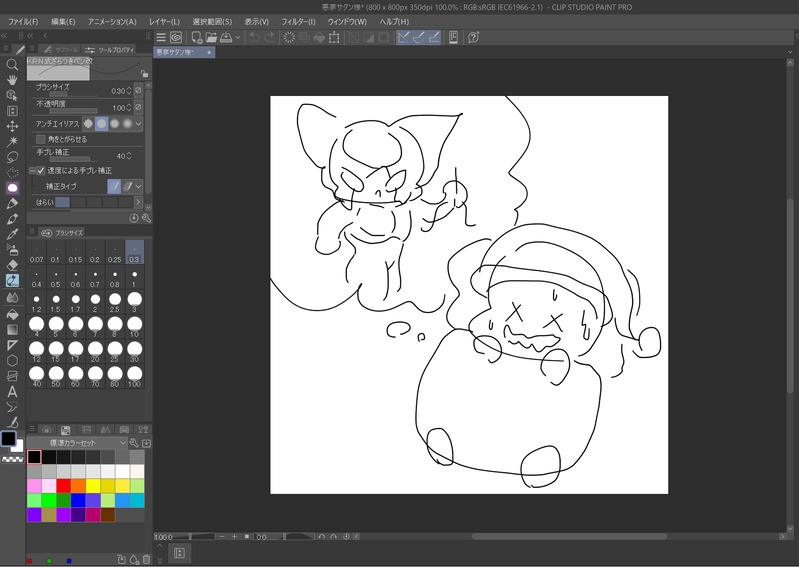
Task: Select the Move layer tool
Action: tap(12, 126)
